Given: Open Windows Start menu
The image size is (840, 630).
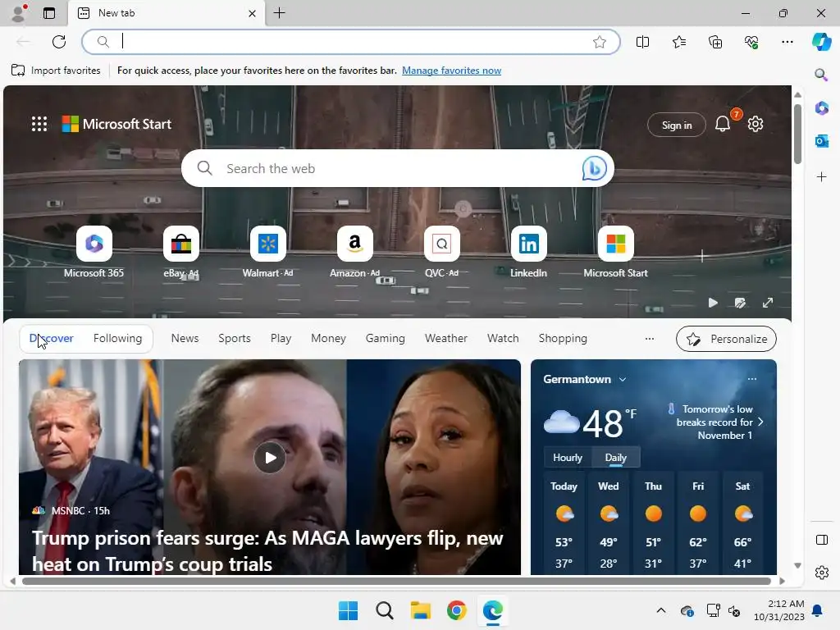Looking at the screenshot, I should click(x=348, y=610).
